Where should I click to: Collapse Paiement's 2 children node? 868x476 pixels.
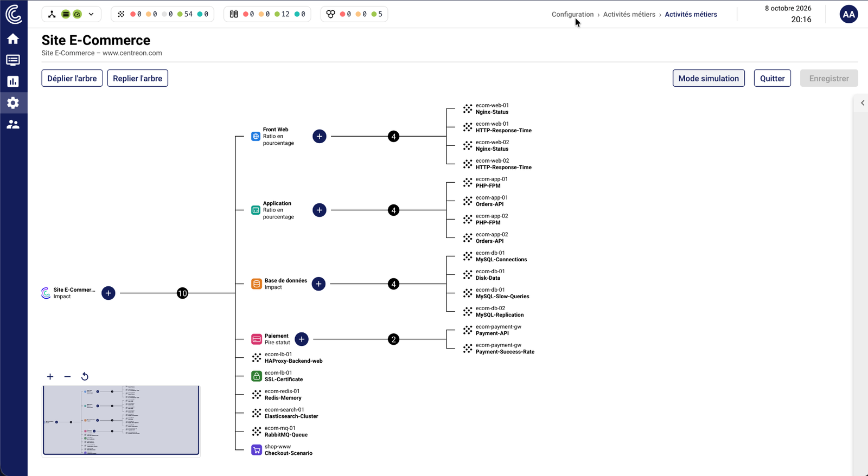coord(394,339)
